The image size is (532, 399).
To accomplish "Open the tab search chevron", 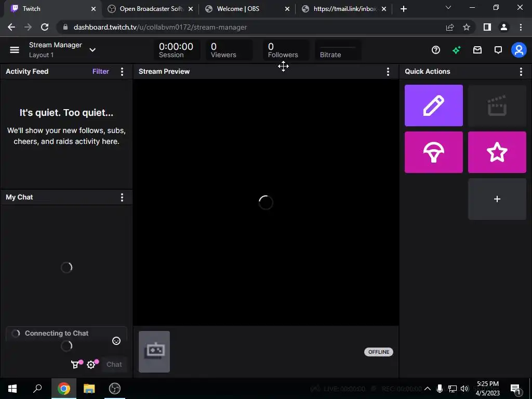I will click(448, 7).
